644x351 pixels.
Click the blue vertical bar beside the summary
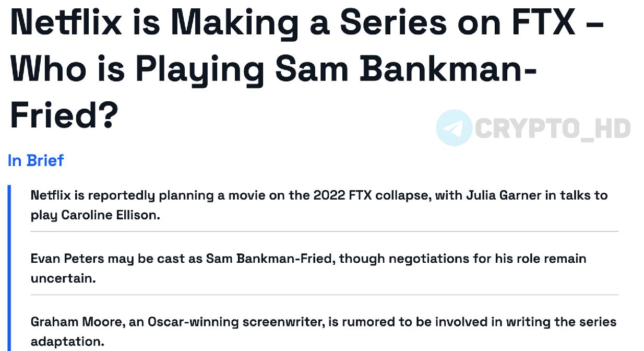click(x=9, y=267)
